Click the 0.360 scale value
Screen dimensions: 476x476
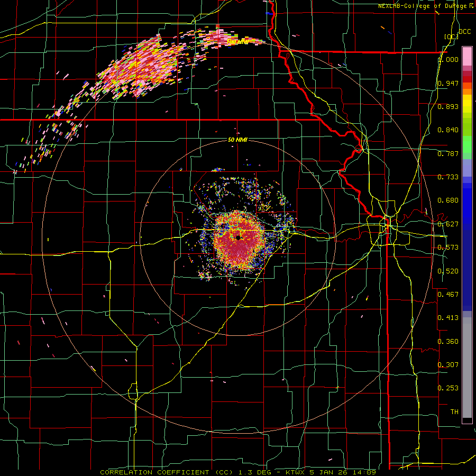click(x=448, y=342)
